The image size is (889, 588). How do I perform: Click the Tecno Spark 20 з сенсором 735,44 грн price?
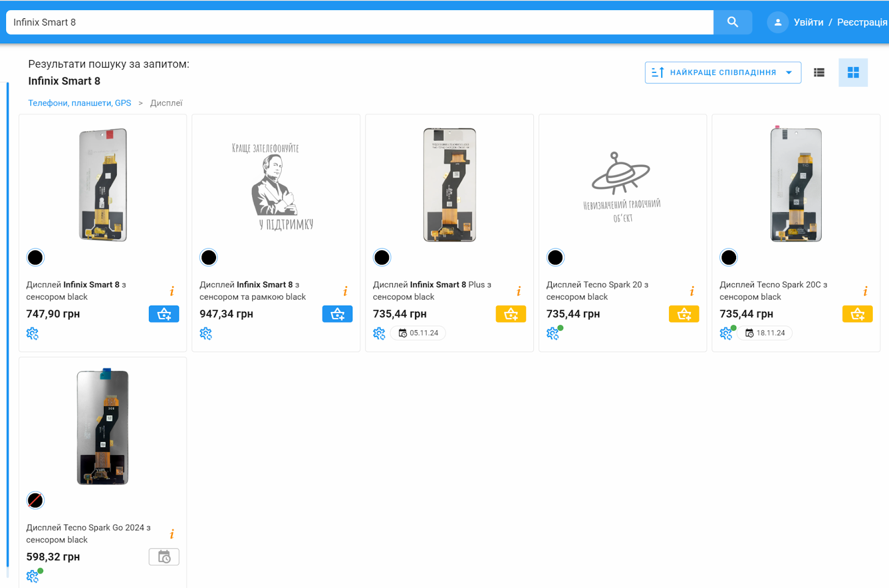point(573,314)
